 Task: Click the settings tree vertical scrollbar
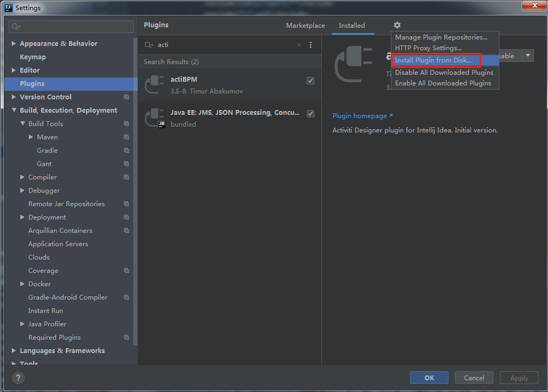(x=135, y=192)
